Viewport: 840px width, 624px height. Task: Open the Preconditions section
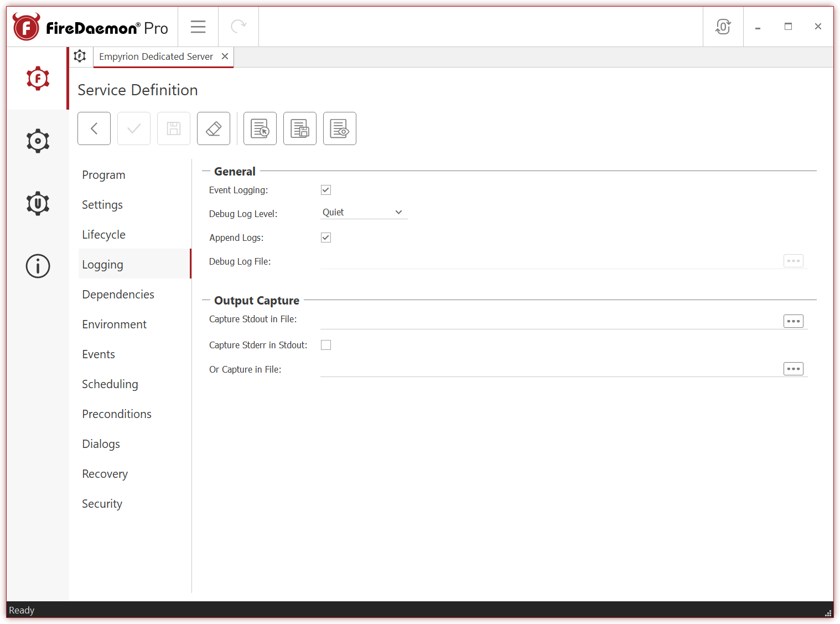(x=134, y=414)
